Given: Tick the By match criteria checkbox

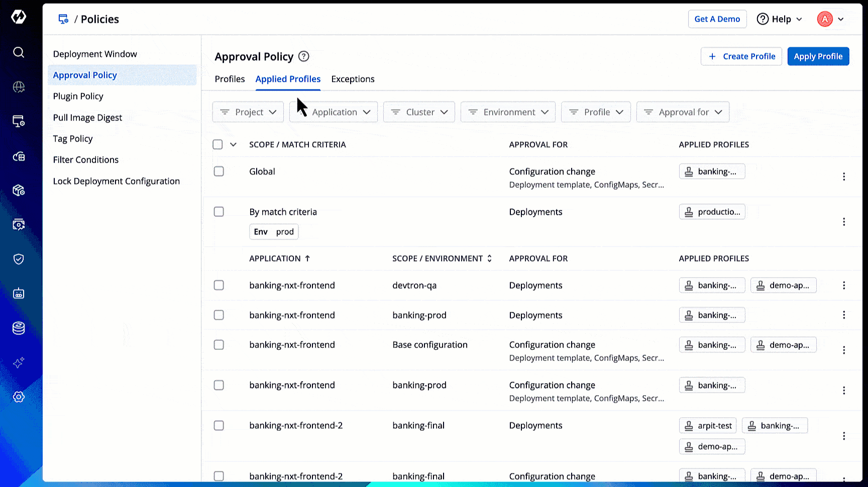Looking at the screenshot, I should pos(219,211).
